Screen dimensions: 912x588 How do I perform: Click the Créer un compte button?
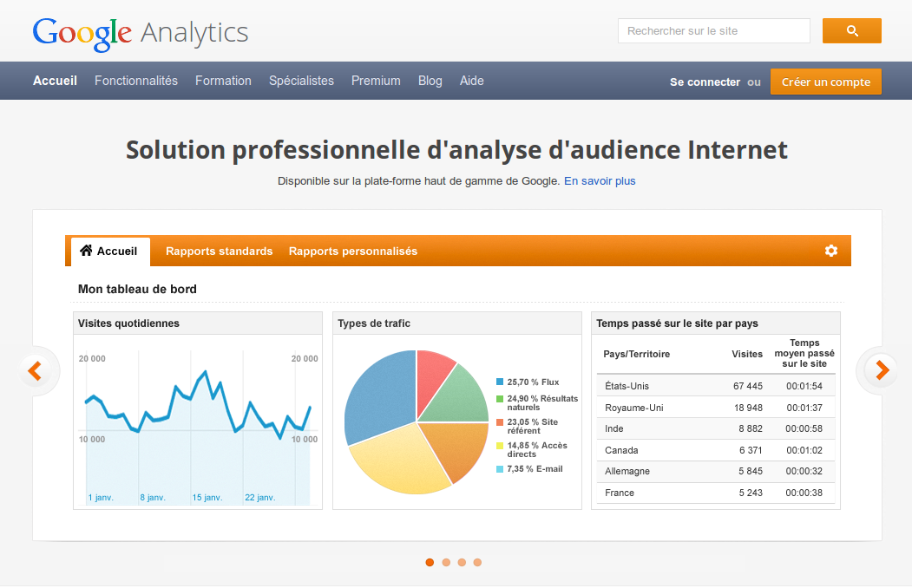[826, 82]
